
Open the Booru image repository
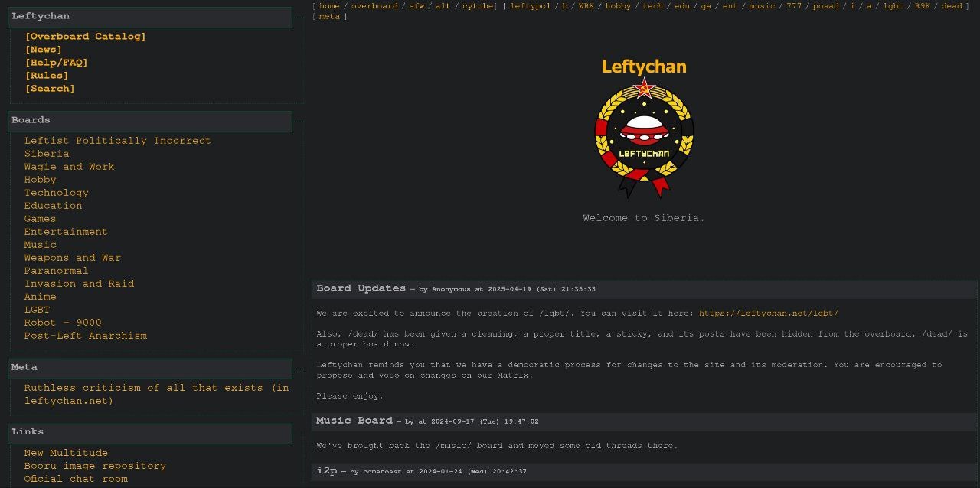click(94, 465)
